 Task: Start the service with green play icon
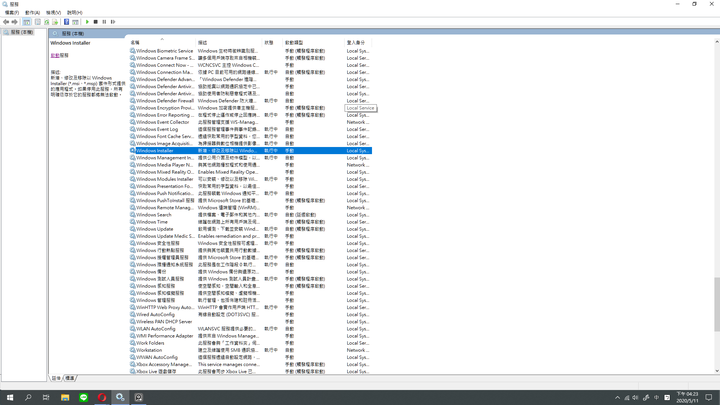click(87, 22)
